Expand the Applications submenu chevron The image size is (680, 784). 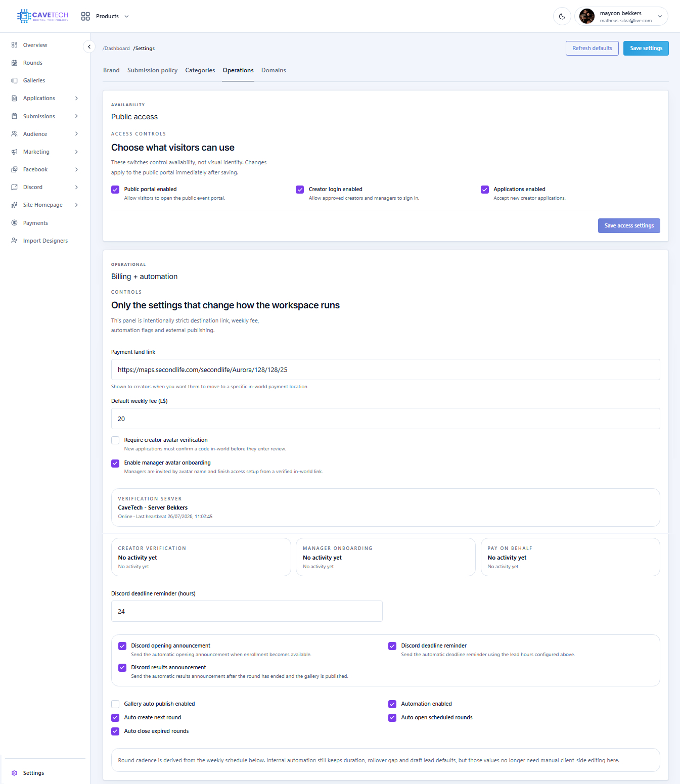point(76,98)
